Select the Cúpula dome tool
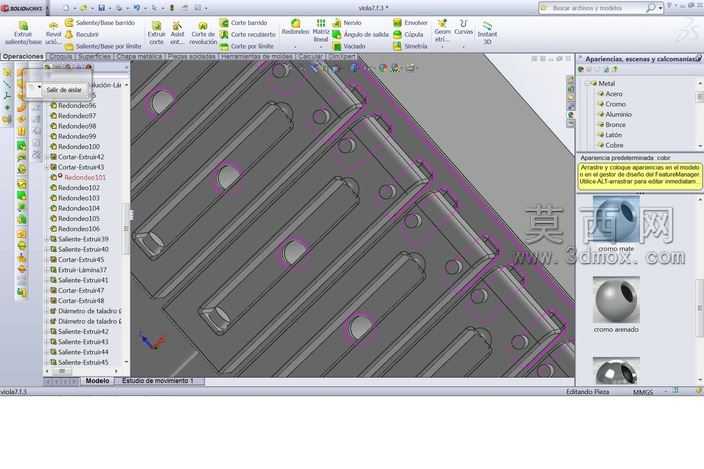Viewport: 704px width, 469px height. coord(408,34)
